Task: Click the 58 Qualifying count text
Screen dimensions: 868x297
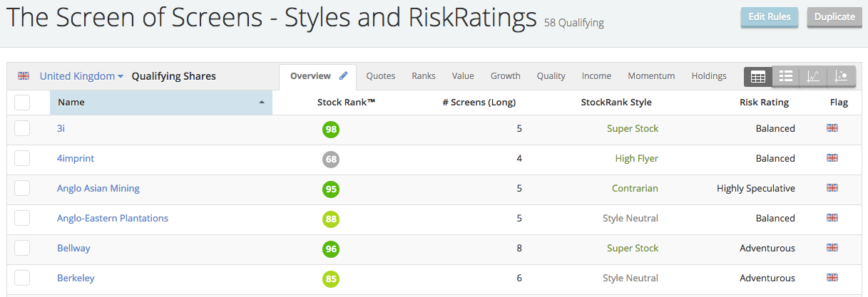Action: 574,23
